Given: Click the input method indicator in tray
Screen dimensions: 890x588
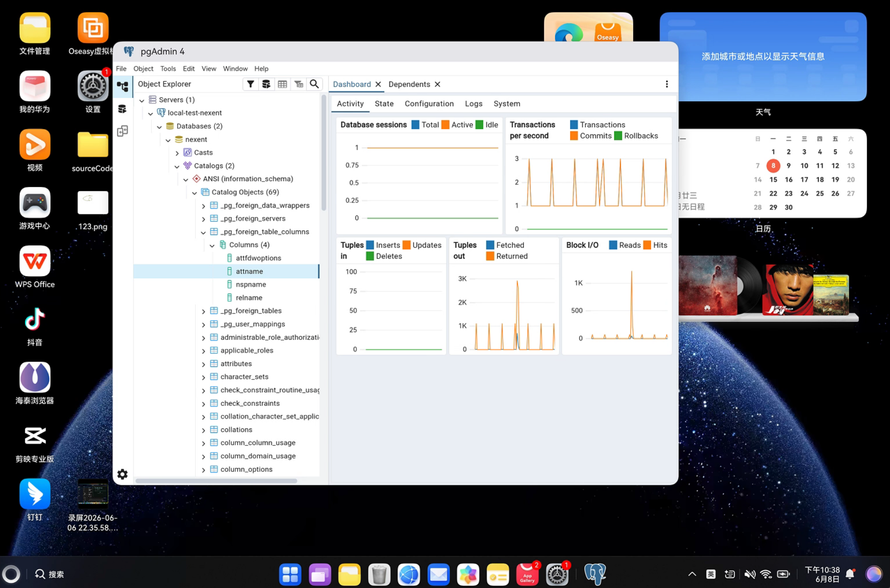Looking at the screenshot, I should pos(711,574).
